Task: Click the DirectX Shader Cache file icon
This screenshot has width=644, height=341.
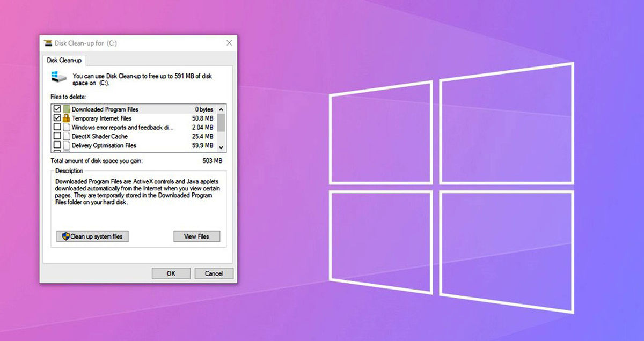Action: tap(67, 137)
